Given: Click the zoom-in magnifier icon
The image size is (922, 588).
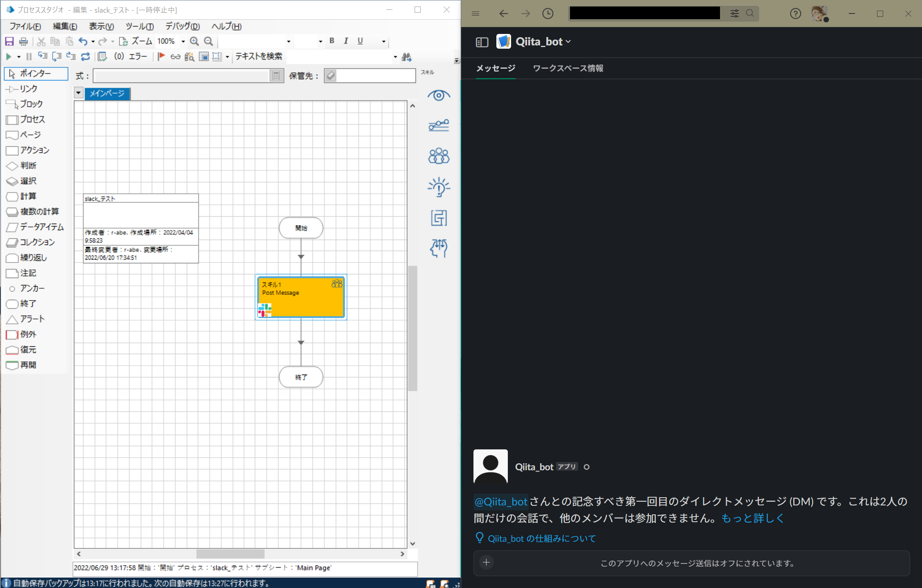Looking at the screenshot, I should pyautogui.click(x=195, y=41).
